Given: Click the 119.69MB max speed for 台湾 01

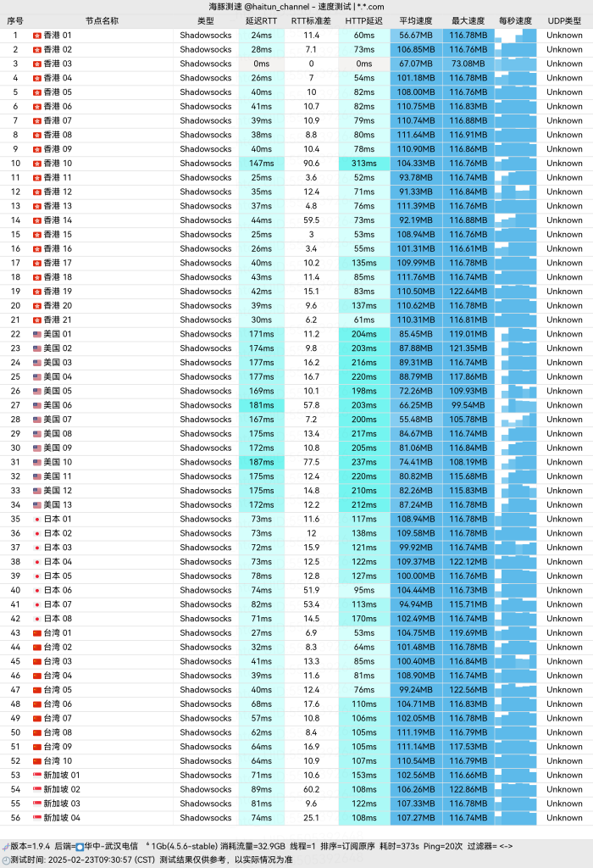Looking at the screenshot, I should [468, 632].
